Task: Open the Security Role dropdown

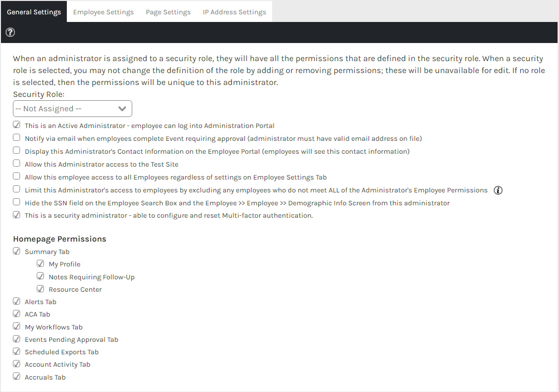Action: [73, 109]
